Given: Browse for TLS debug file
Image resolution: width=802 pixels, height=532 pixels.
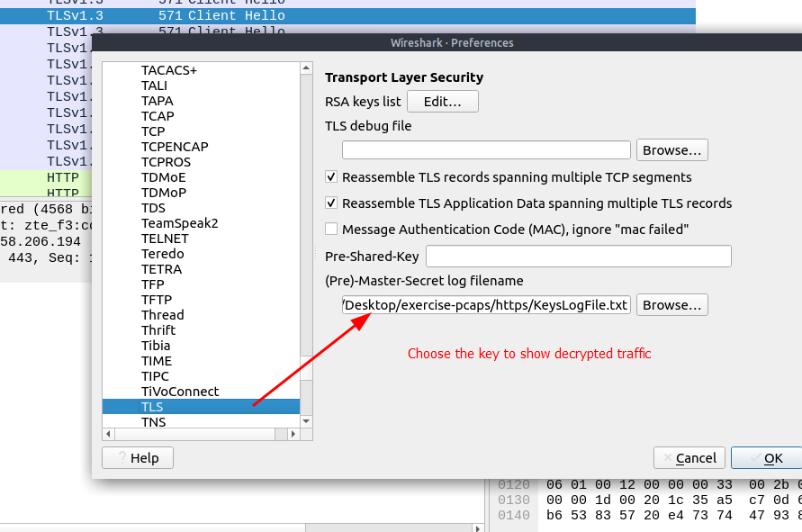Looking at the screenshot, I should tap(672, 150).
